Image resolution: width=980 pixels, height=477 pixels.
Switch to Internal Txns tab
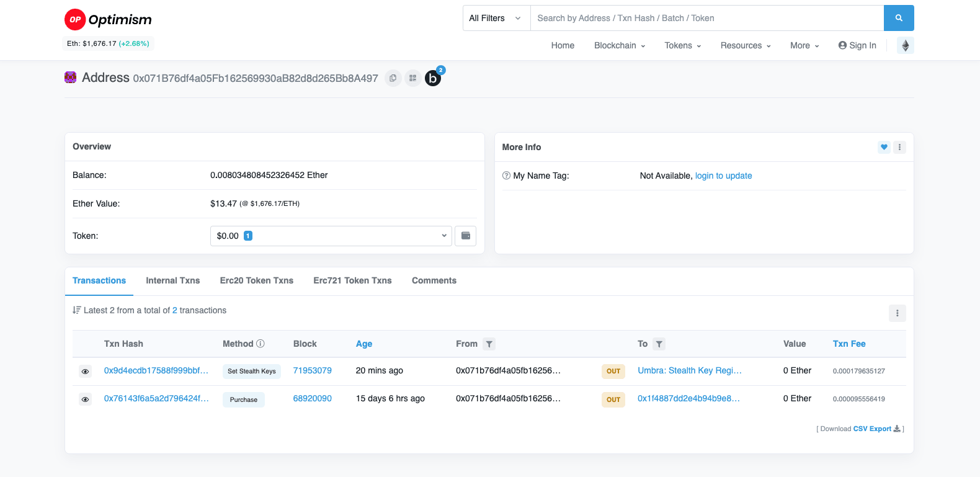tap(173, 280)
